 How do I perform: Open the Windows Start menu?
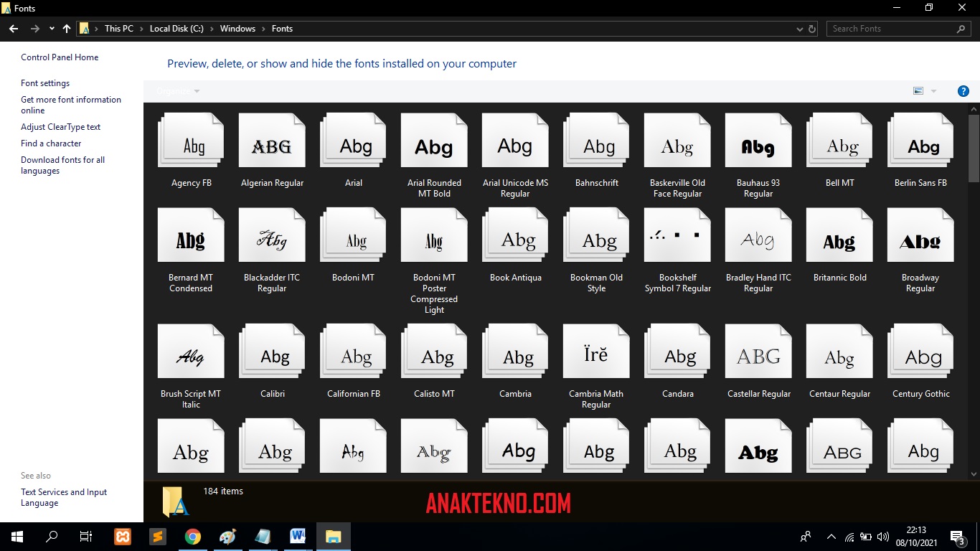click(17, 537)
